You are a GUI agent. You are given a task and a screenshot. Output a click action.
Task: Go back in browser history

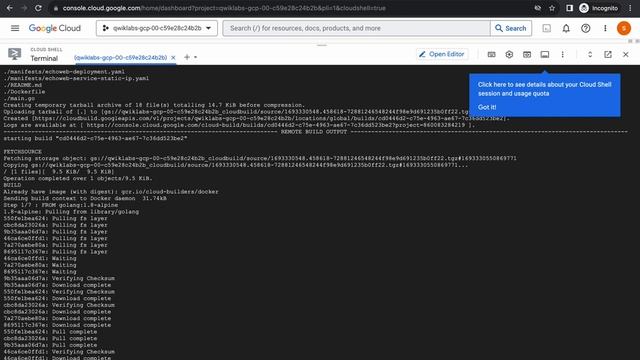(9, 8)
